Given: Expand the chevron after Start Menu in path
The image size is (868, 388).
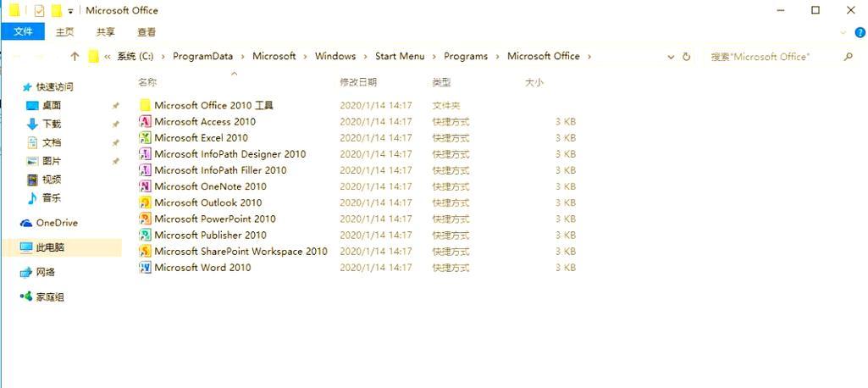Looking at the screenshot, I should (x=434, y=57).
